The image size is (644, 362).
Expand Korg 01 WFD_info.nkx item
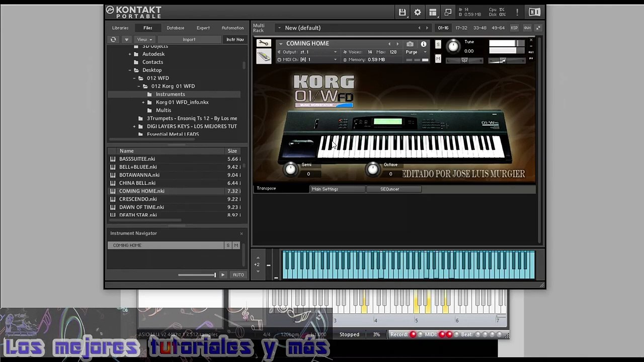point(143,103)
